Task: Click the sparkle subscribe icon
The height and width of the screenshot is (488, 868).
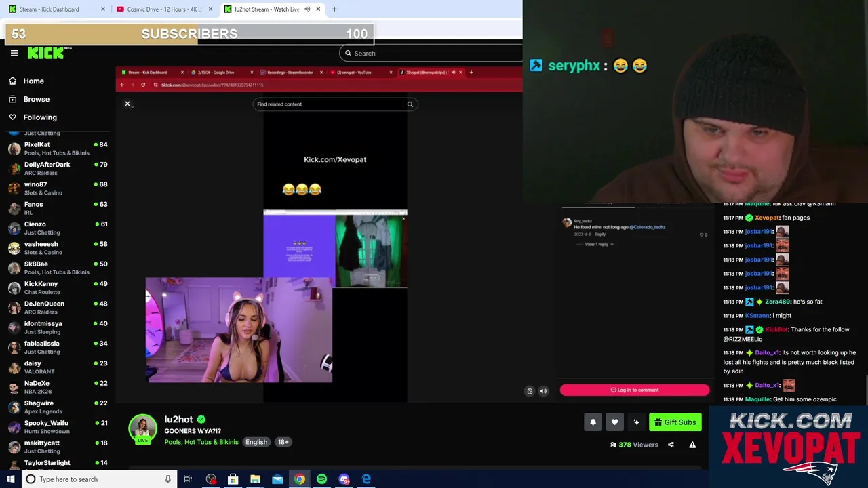Action: pos(636,422)
